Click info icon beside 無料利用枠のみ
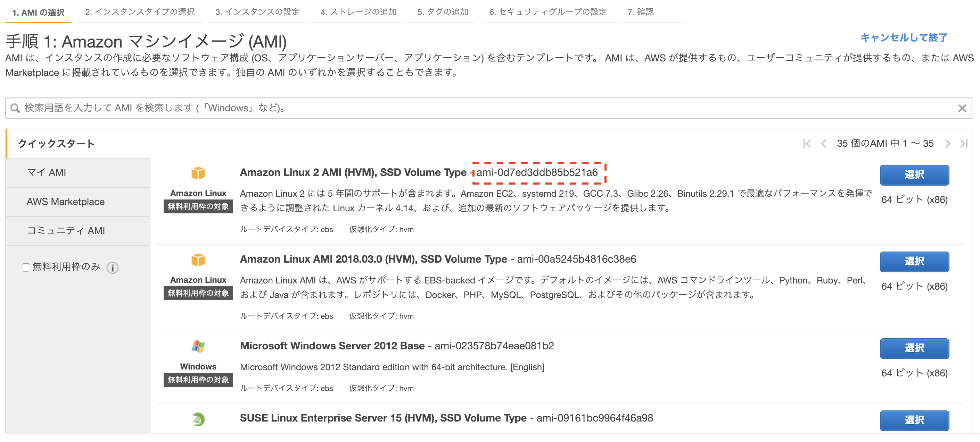Viewport: 980px width, 442px height. point(113,267)
